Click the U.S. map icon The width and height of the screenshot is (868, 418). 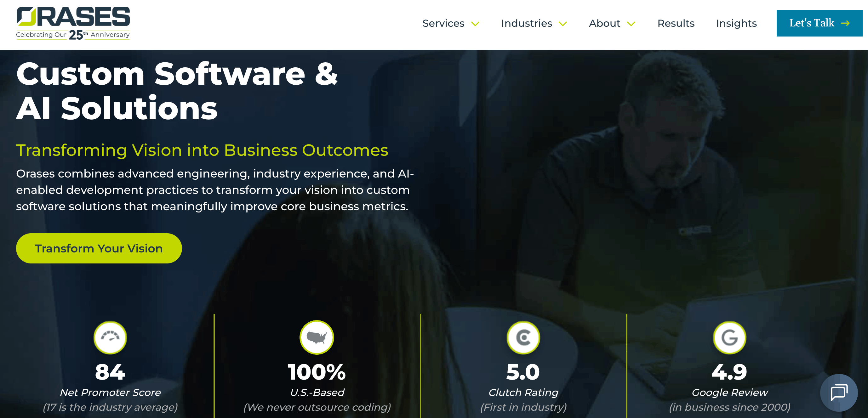pos(317,337)
